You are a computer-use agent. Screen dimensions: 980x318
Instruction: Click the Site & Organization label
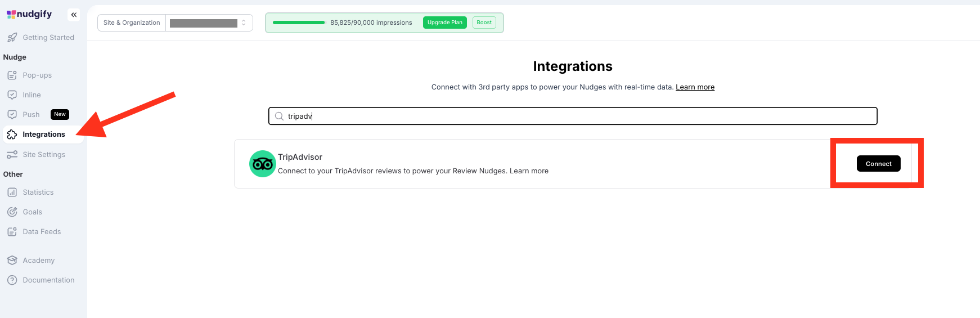(132, 23)
